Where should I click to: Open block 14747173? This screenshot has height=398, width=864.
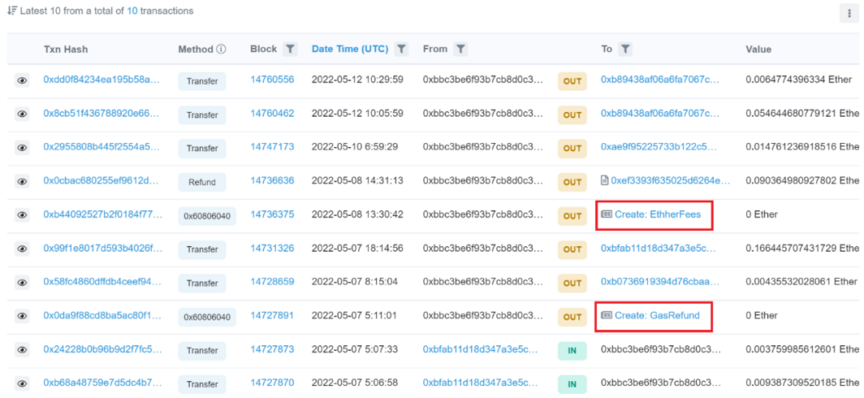click(272, 147)
